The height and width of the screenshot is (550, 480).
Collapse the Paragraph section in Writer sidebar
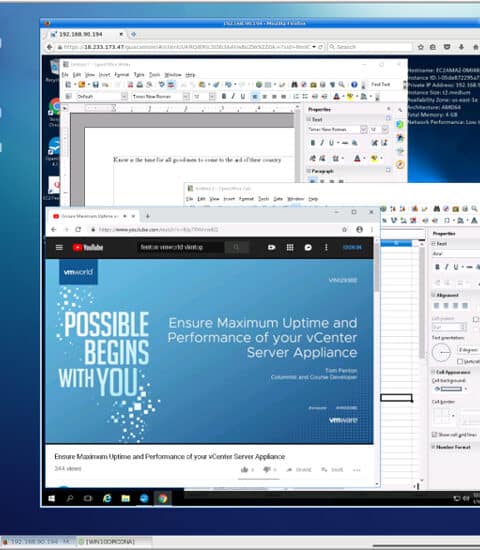pos(309,171)
